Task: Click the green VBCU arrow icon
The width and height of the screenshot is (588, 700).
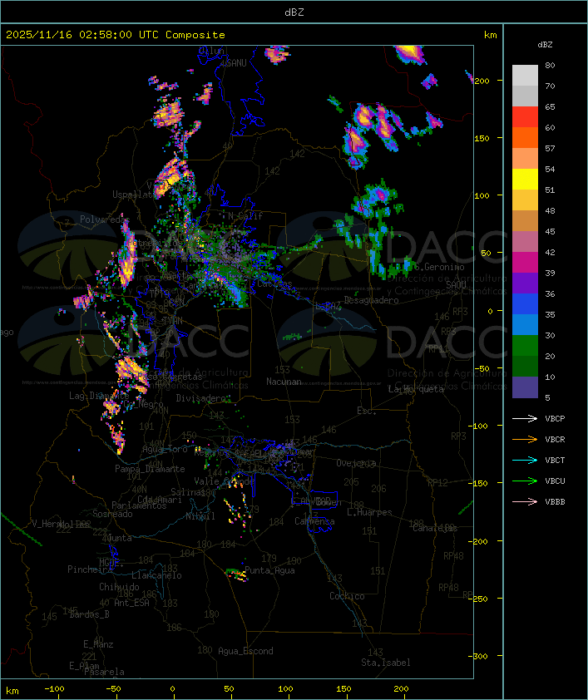Action: [x=525, y=481]
